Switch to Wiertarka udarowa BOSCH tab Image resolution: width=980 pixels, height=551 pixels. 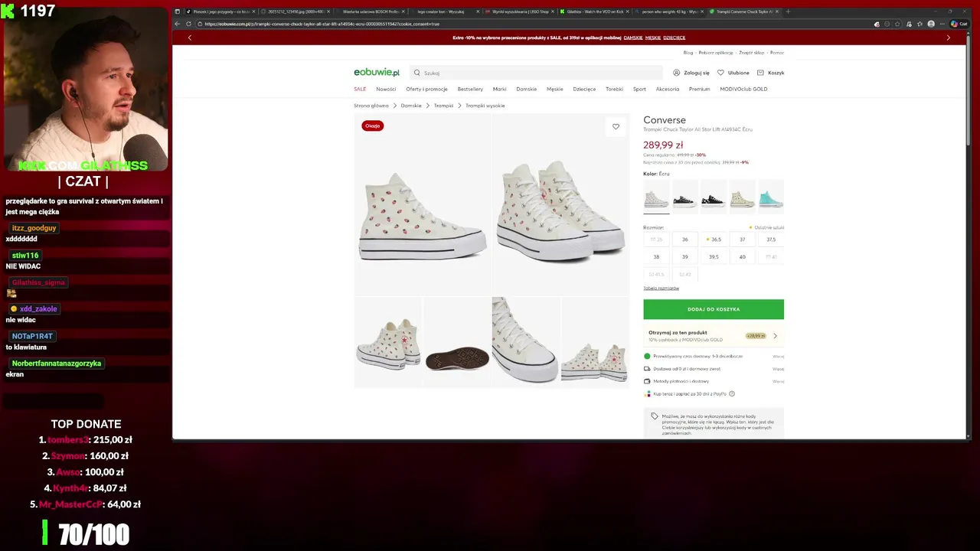371,11
